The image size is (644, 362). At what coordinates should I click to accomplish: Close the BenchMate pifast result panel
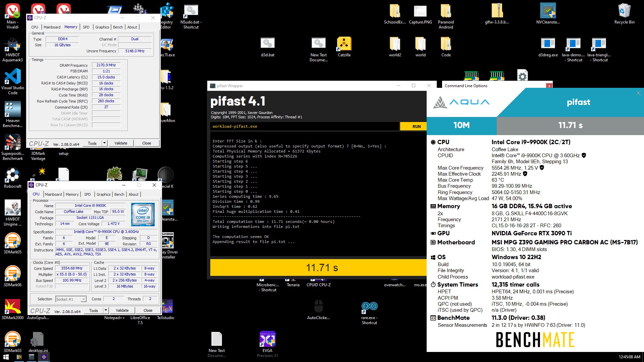coord(638,93)
